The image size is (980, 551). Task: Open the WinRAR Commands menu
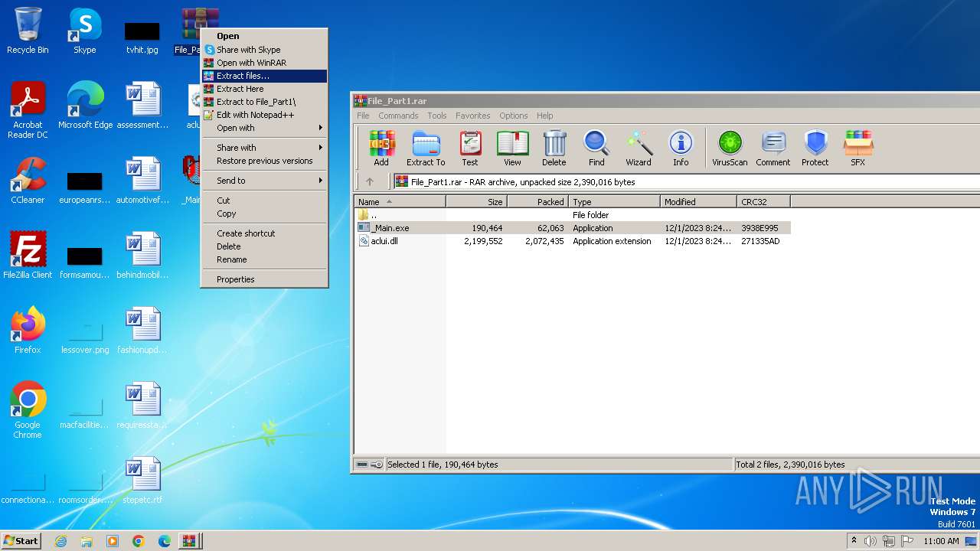click(x=398, y=116)
